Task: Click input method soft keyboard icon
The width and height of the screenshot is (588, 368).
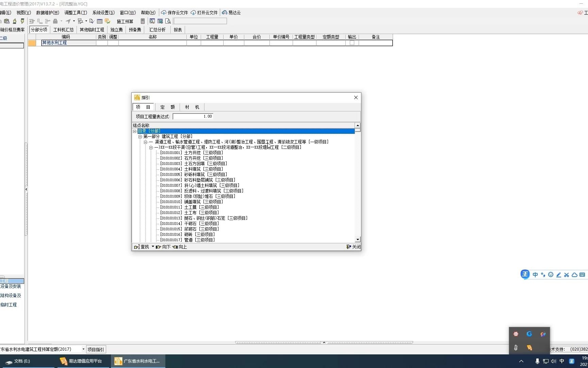Action: pyautogui.click(x=582, y=275)
